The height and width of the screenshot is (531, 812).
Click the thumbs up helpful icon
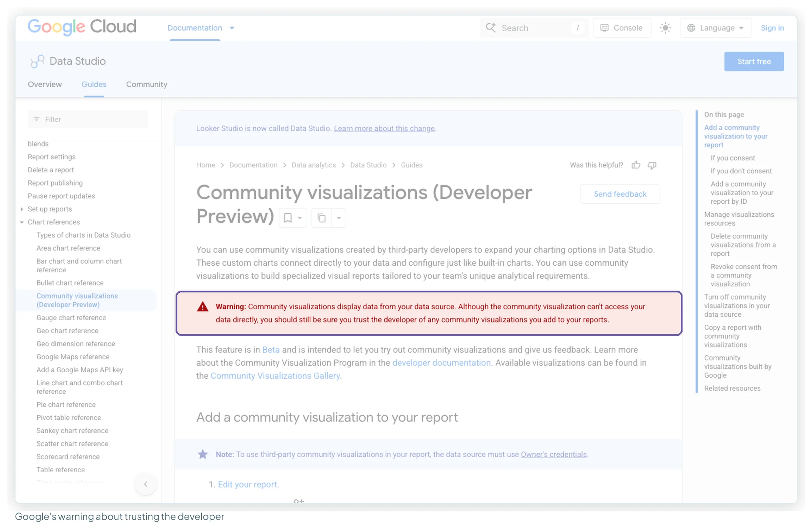(636, 165)
